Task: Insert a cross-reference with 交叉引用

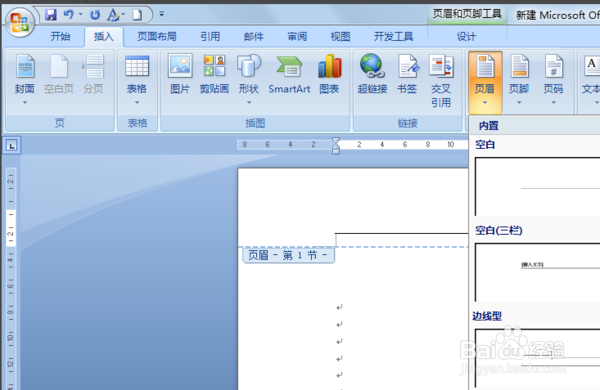Action: (441, 80)
